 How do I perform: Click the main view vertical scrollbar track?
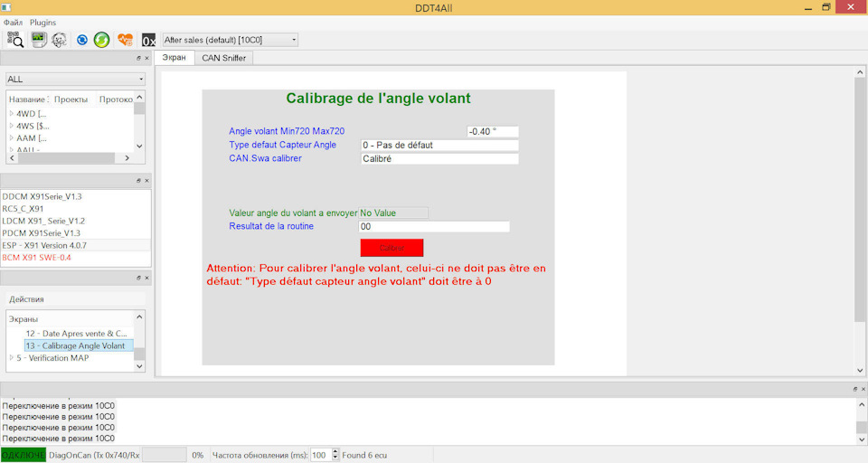point(860,222)
